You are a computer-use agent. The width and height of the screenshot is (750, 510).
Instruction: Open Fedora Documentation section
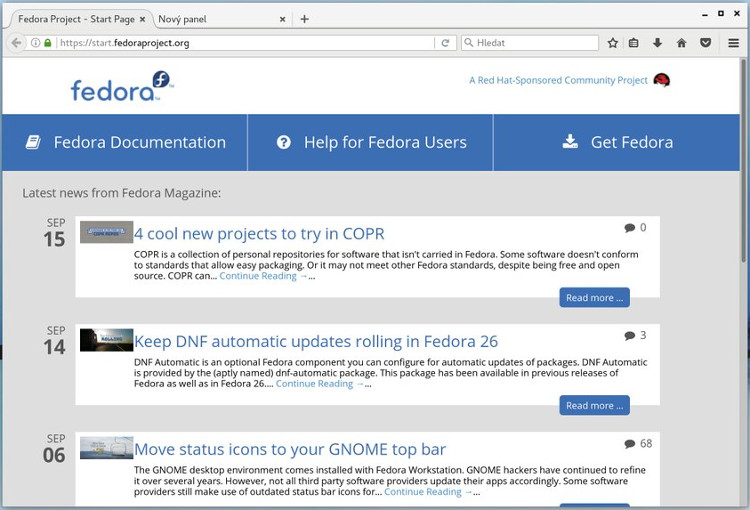pyautogui.click(x=125, y=142)
